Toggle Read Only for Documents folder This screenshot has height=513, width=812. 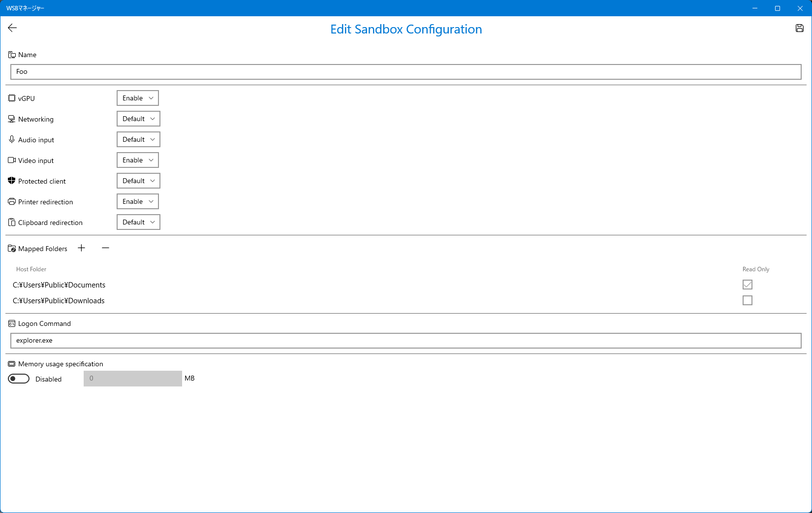[748, 285]
